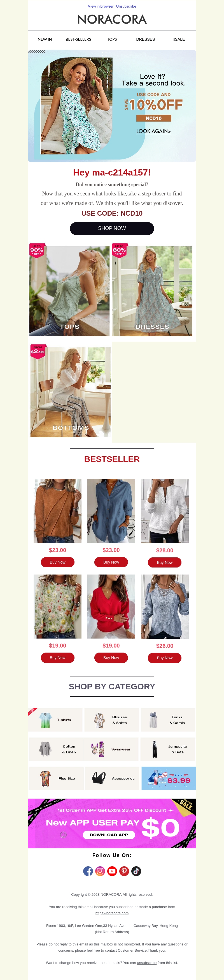Image resolution: width=224 pixels, height=980 pixels.
Task: Select the Accessories category tile
Action: tap(112, 778)
